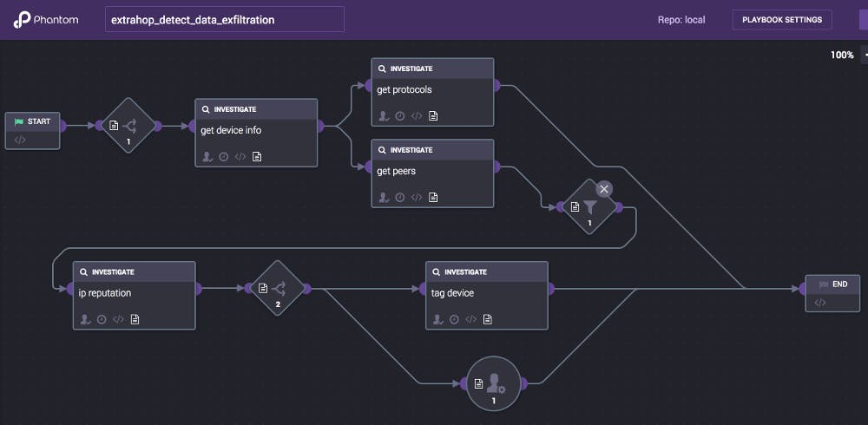868x425 pixels.
Task: Click the playbook name input field
Action: 224,19
